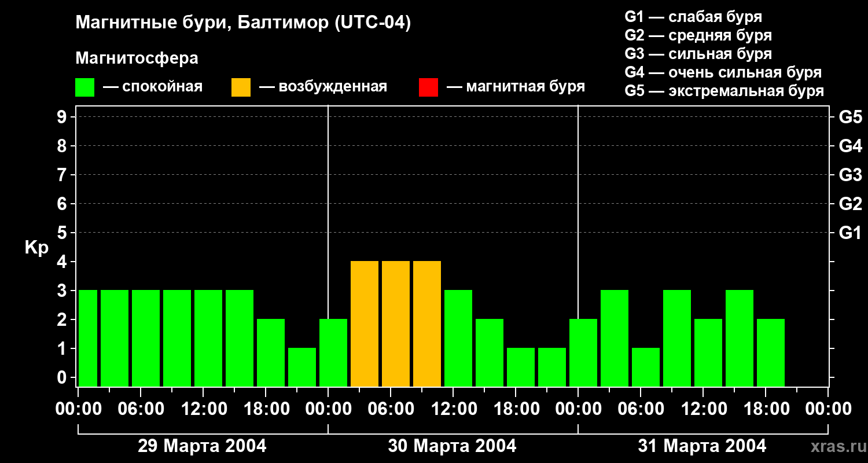Click the only Kp 1 bar on 31 Марта
868x463 pixels.
(x=646, y=367)
